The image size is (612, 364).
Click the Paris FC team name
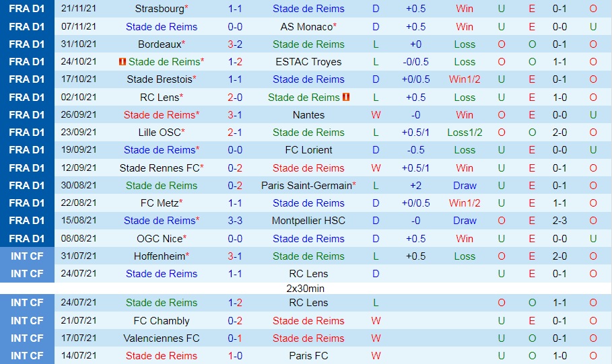click(x=308, y=356)
